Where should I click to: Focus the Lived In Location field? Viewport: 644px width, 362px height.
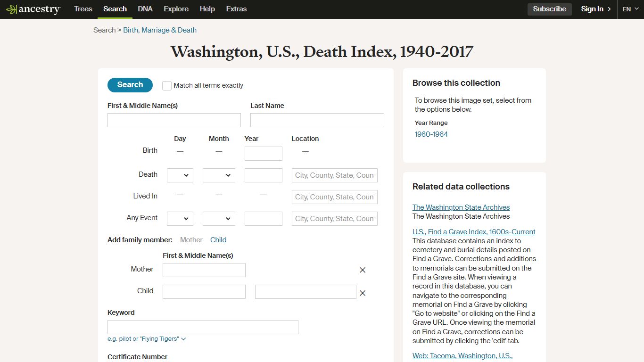(x=335, y=197)
